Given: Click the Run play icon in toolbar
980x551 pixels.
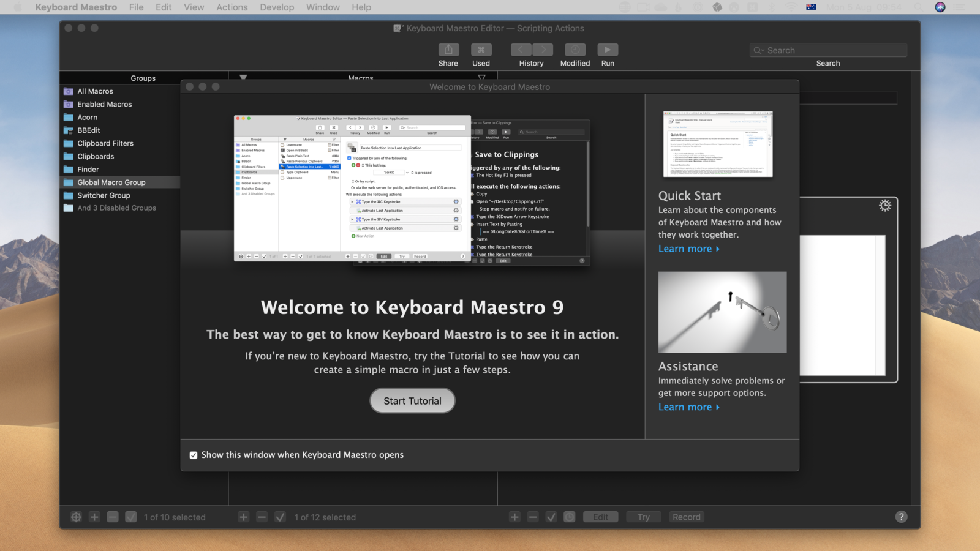Looking at the screenshot, I should [607, 50].
